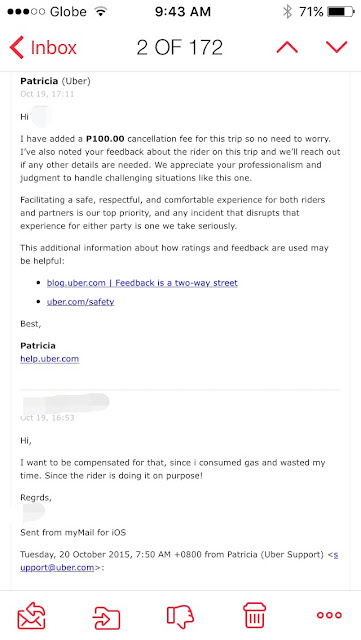
Task: Tap the blurred sender name of quoted message
Action: tap(65, 402)
